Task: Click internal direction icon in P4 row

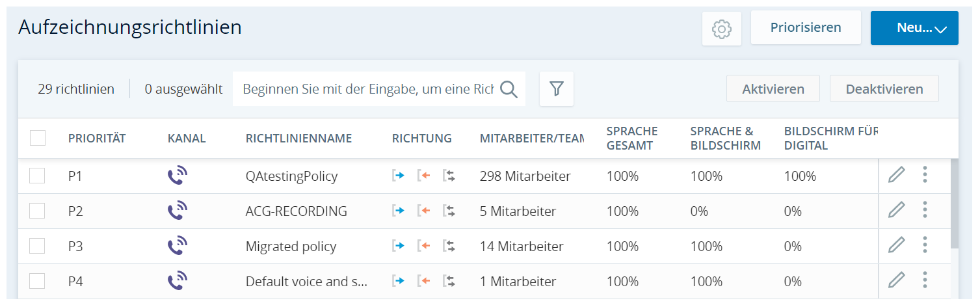Action: click(449, 281)
